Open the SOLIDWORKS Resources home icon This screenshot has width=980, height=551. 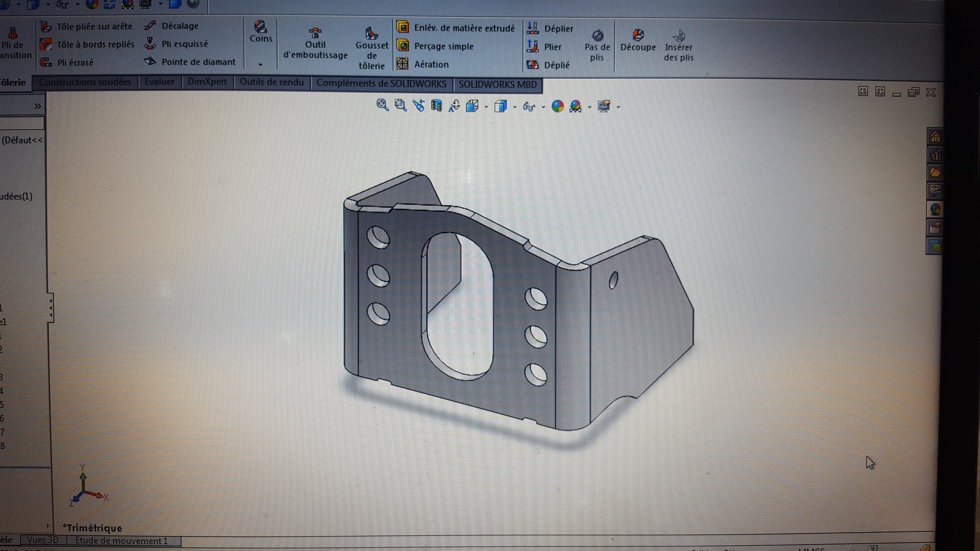tap(935, 137)
